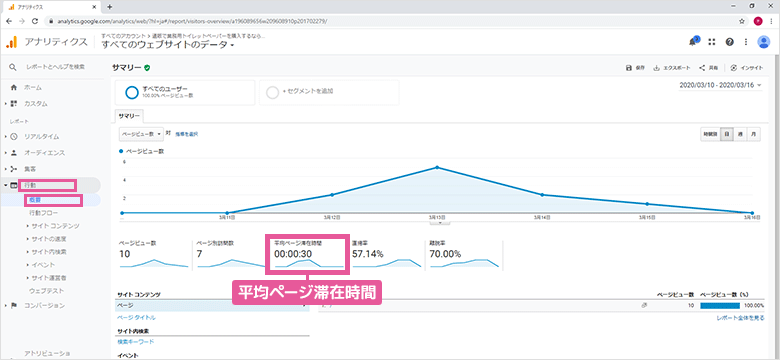Click the コンバージョン flag icon
This screenshot has width=780, height=360.
click(x=14, y=305)
